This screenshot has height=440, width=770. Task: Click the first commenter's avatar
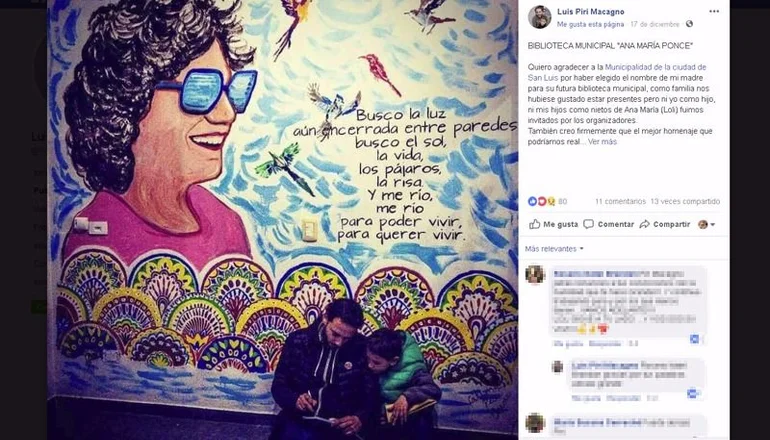[x=535, y=275]
